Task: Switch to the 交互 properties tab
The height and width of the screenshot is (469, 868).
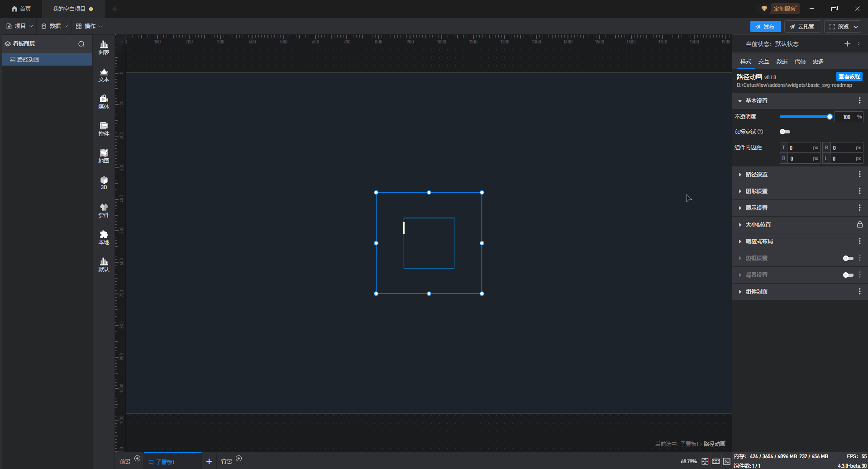Action: point(763,62)
